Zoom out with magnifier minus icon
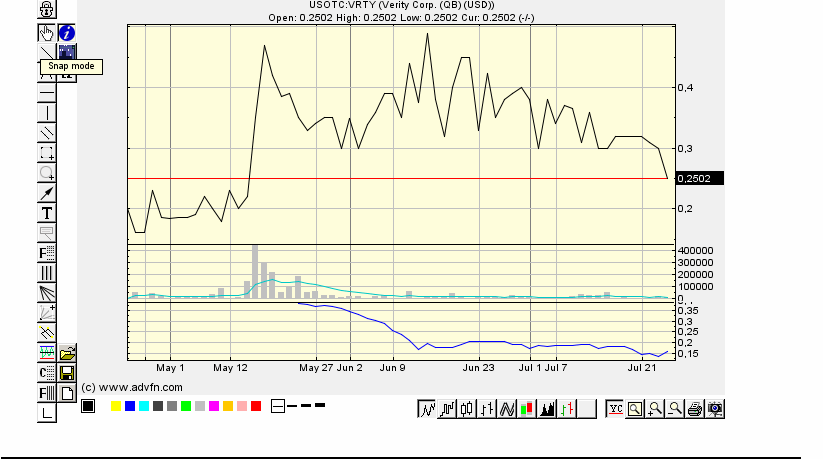Image resolution: width=823 pixels, height=459 pixels. click(674, 409)
